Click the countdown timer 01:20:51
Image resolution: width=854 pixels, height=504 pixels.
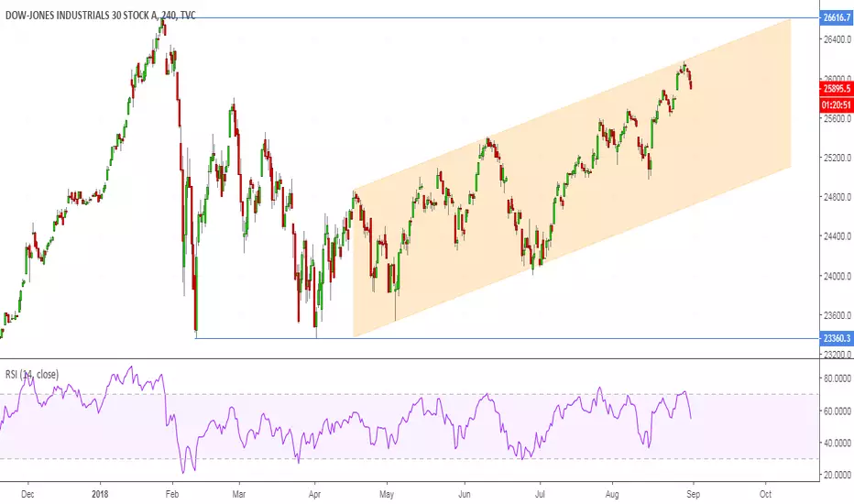[837, 104]
